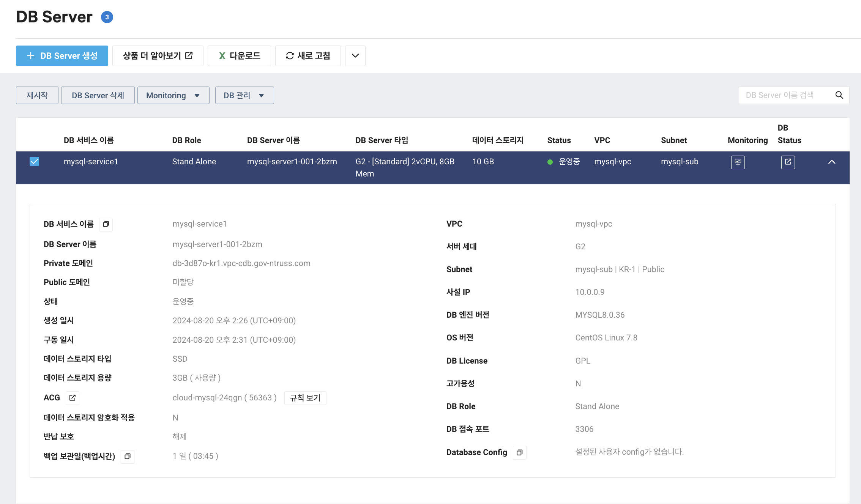The height and width of the screenshot is (504, 861).
Task: Click the 재시작 button
Action: [x=37, y=95]
